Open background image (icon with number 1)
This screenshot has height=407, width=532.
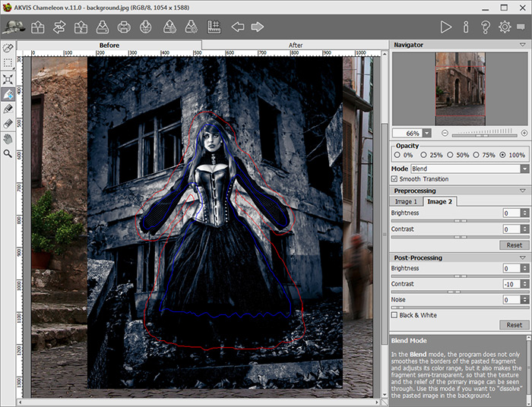coord(38,27)
